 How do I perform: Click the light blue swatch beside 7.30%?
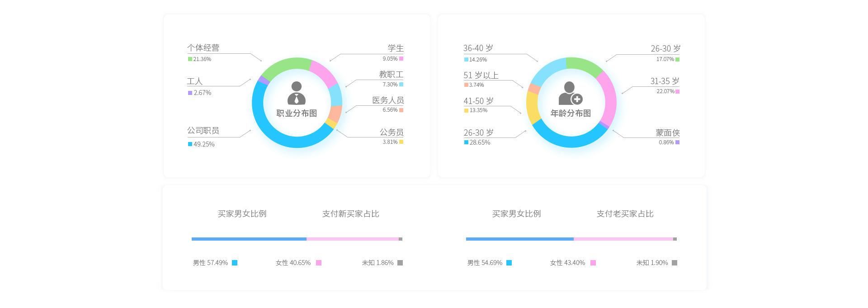[x=401, y=85]
